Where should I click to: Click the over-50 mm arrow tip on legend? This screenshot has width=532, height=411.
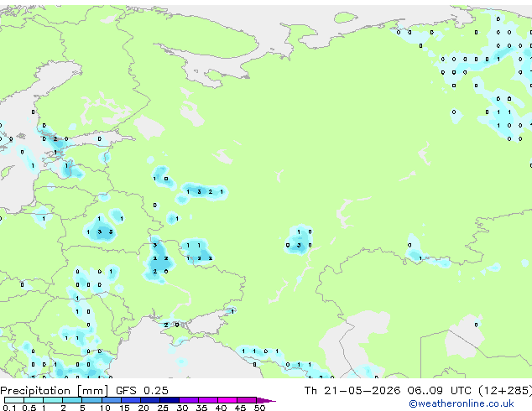click(266, 400)
